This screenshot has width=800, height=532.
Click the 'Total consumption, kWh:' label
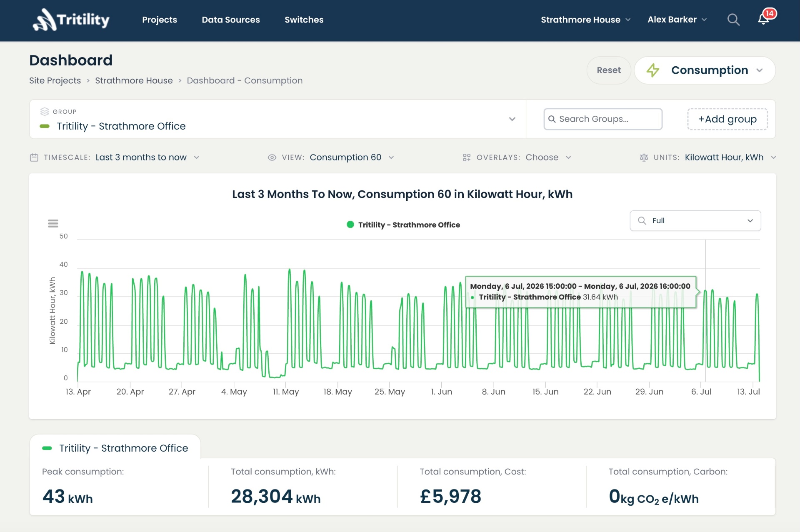coord(283,472)
